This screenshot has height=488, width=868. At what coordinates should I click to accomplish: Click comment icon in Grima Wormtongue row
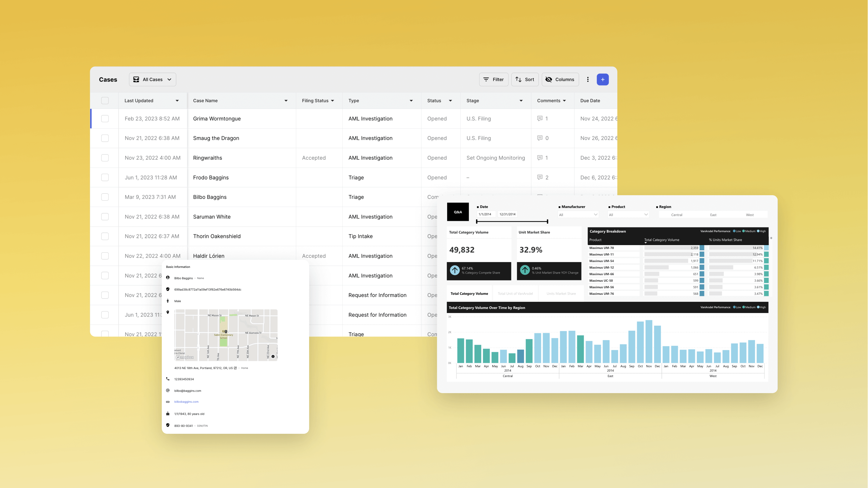pos(540,119)
